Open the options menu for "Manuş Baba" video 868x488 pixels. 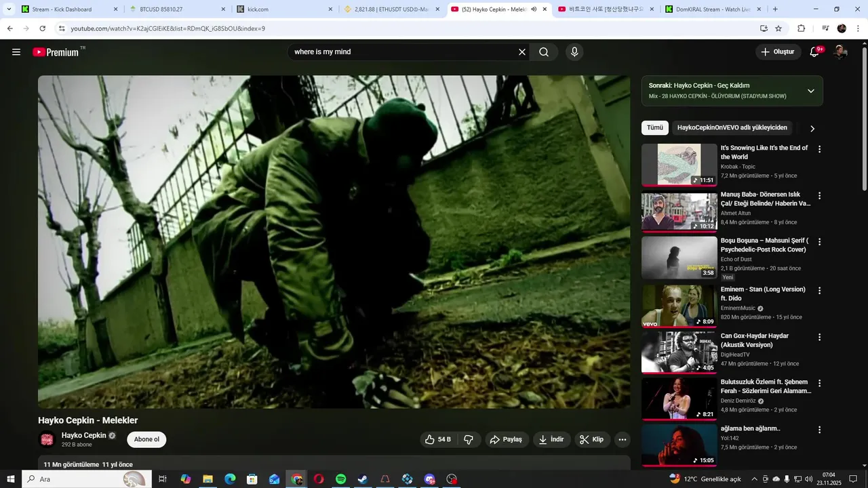tap(819, 196)
